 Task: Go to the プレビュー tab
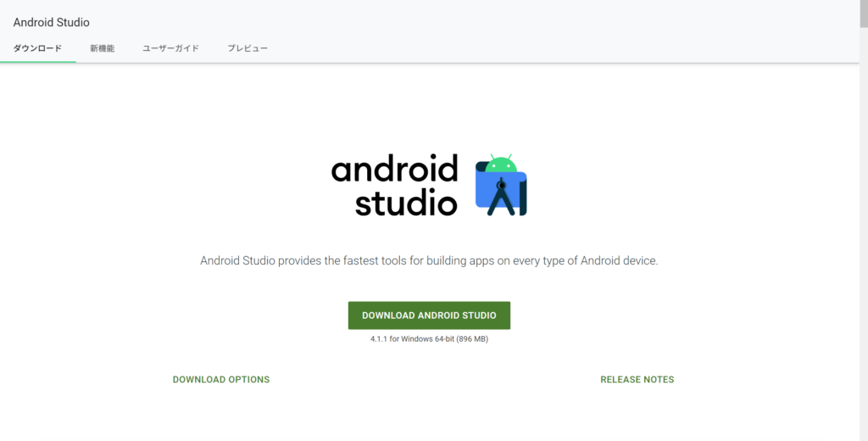(x=248, y=48)
